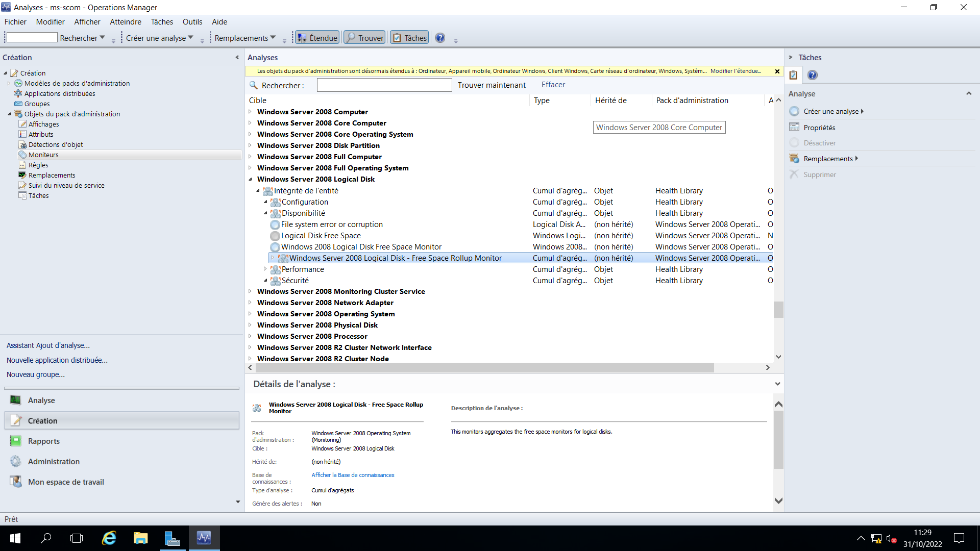Image resolution: width=980 pixels, height=551 pixels.
Task: Toggle the Étendue scope button
Action: [317, 38]
